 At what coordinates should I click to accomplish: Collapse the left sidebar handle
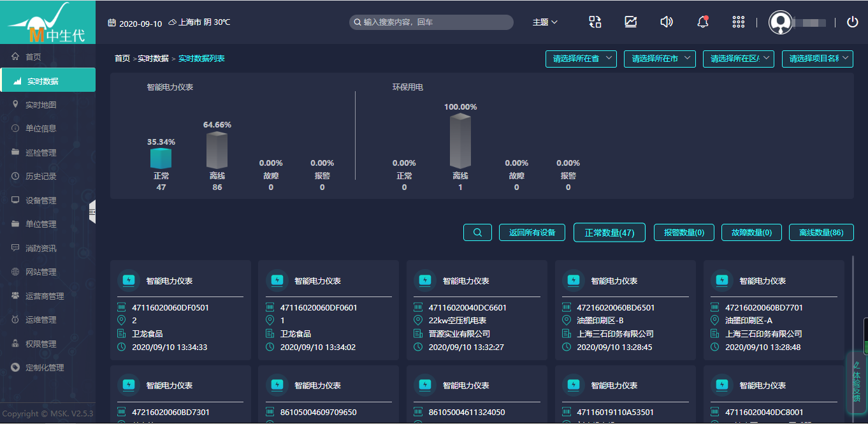pyautogui.click(x=92, y=212)
